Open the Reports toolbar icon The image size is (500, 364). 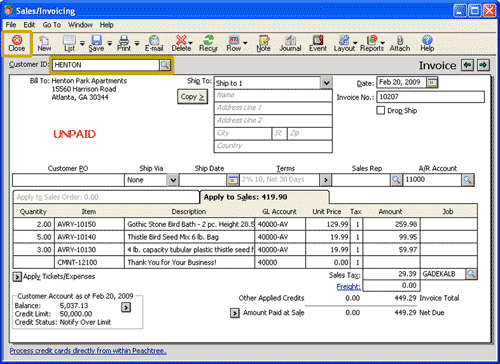[x=372, y=44]
